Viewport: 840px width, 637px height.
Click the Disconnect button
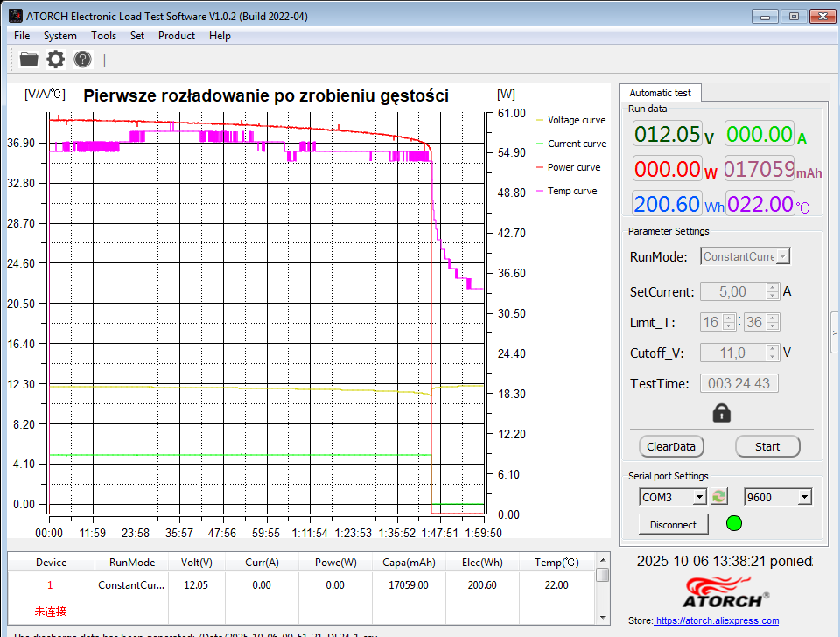[x=673, y=524]
